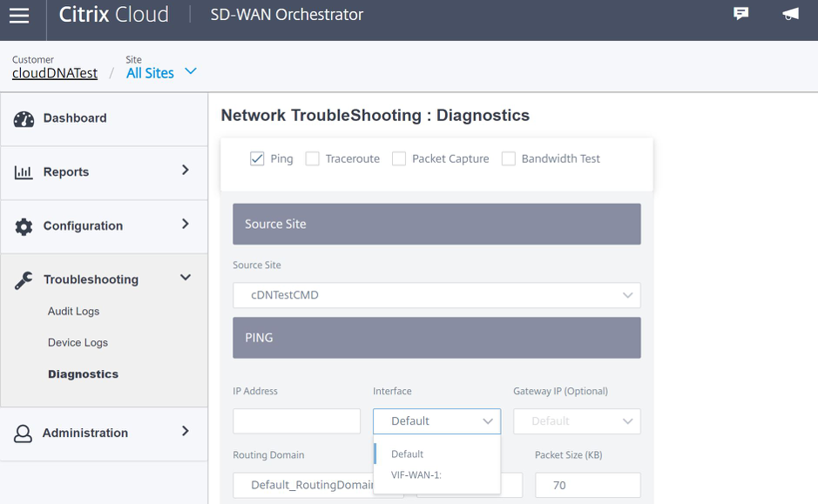Screen dimensions: 818x504
Task: Click the All Sites link
Action: [150, 73]
